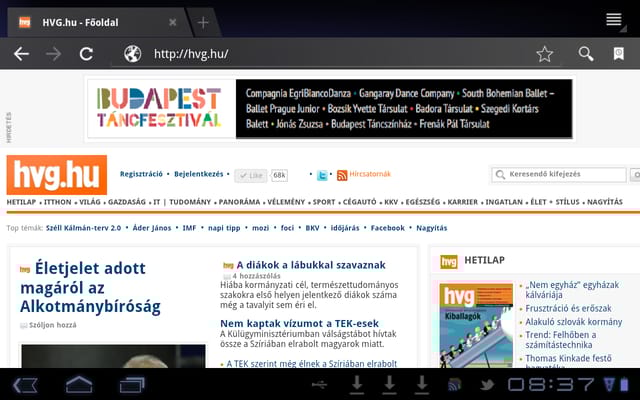This screenshot has width=640, height=400.
Task: Open the 4 hozzászólás comments link
Action: point(256,276)
